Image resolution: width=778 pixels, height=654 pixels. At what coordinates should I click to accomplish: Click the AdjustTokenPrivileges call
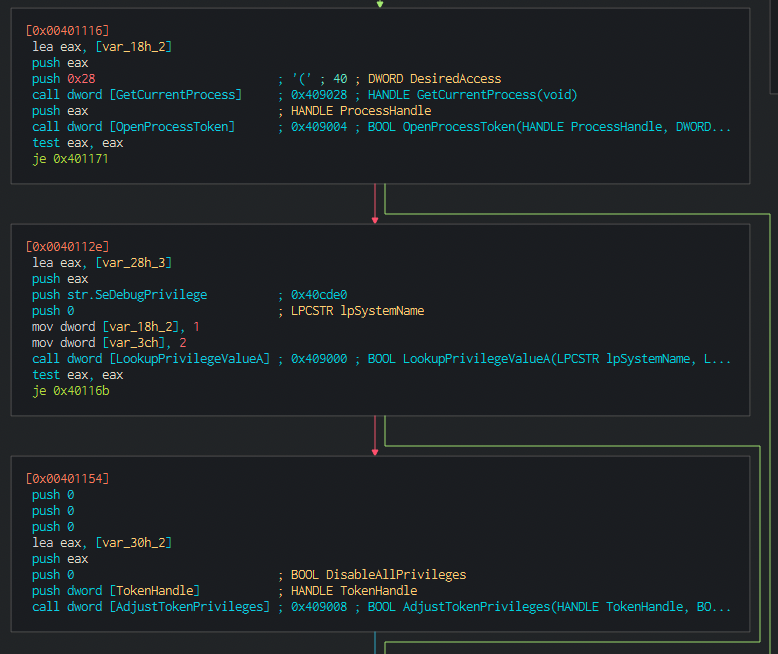click(x=151, y=607)
